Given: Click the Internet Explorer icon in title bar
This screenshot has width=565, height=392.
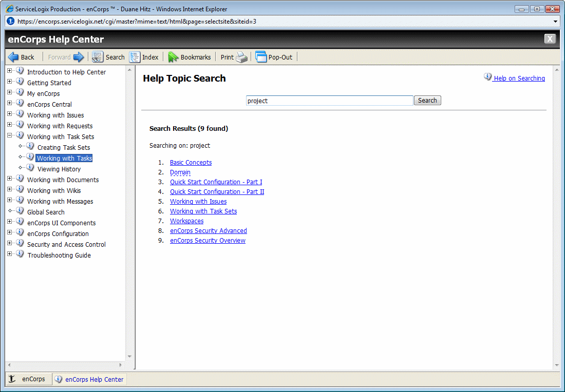Looking at the screenshot, I should pos(10,9).
